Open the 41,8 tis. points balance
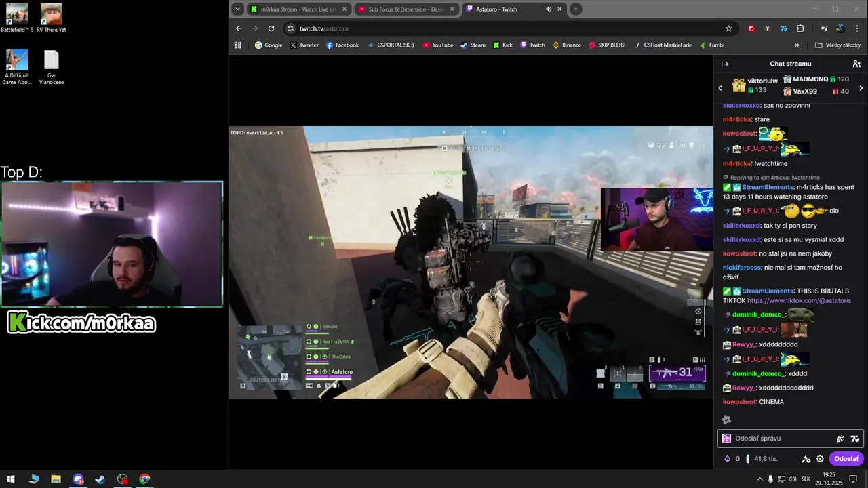The width and height of the screenshot is (868, 488). click(762, 459)
